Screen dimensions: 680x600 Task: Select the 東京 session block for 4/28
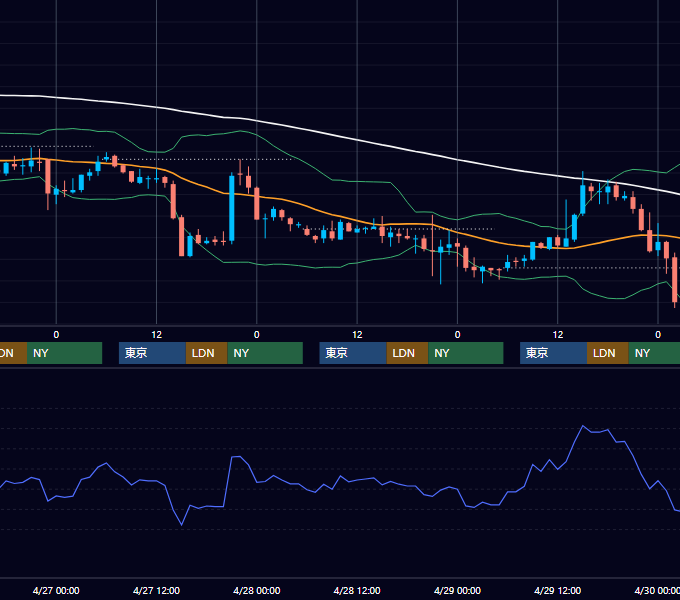(353, 353)
